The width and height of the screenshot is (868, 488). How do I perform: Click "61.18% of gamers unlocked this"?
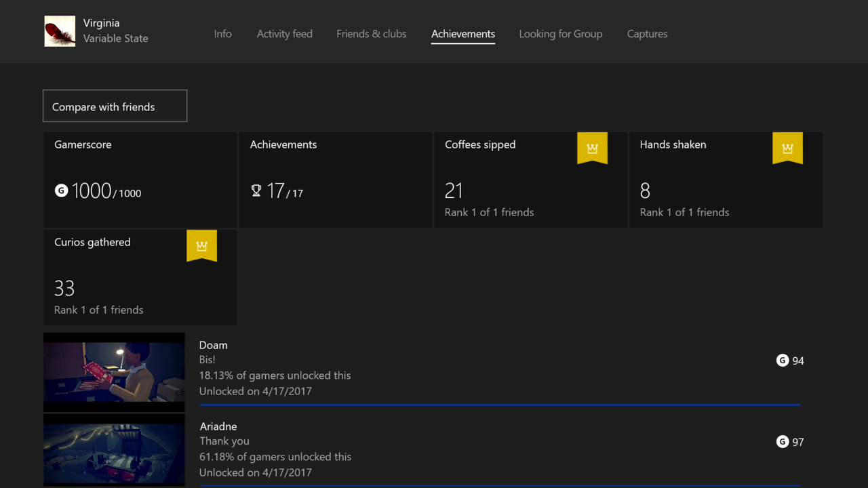pos(275,457)
